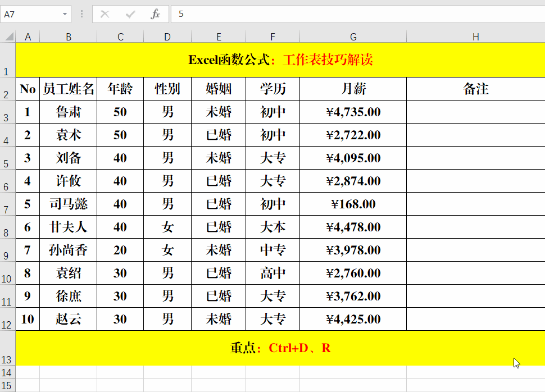Click gender cell '女' in 甘夫人 row
This screenshot has height=392, width=545.
167,227
